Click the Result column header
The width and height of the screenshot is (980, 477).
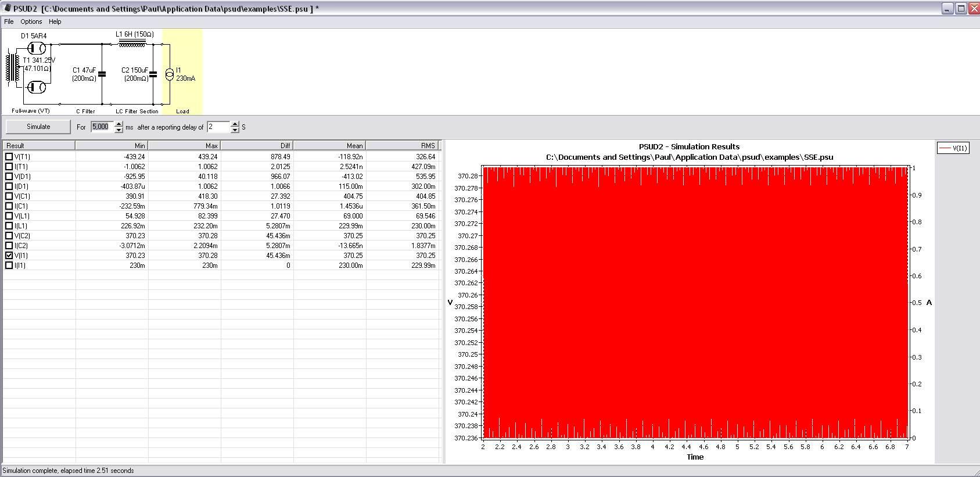point(39,146)
